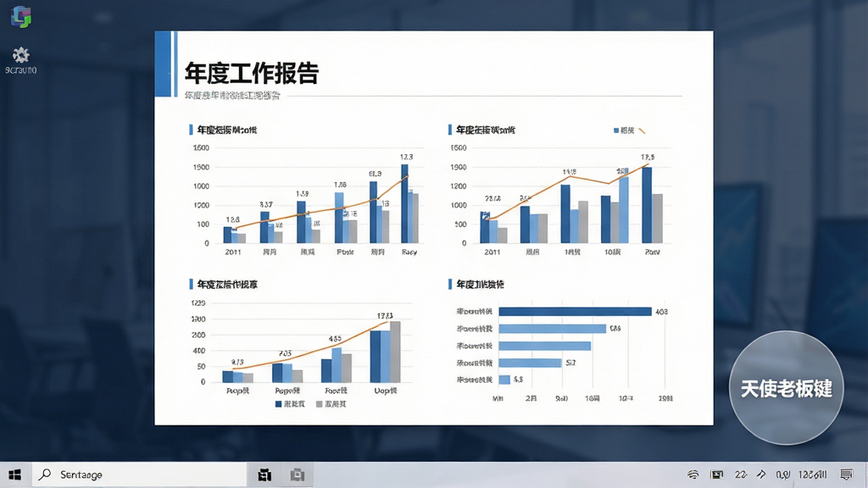Click the tray icon right of Wi-Fi
868x488 pixels.
tap(717, 474)
